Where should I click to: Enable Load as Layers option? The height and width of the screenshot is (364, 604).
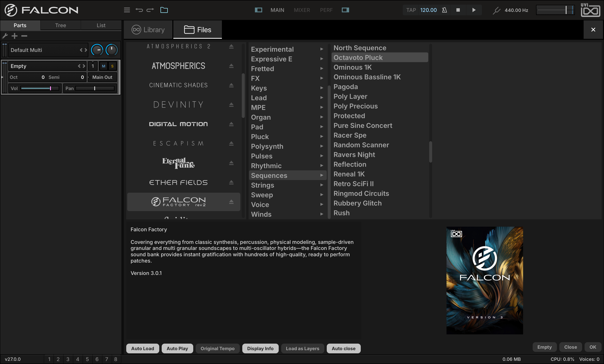[x=302, y=348]
